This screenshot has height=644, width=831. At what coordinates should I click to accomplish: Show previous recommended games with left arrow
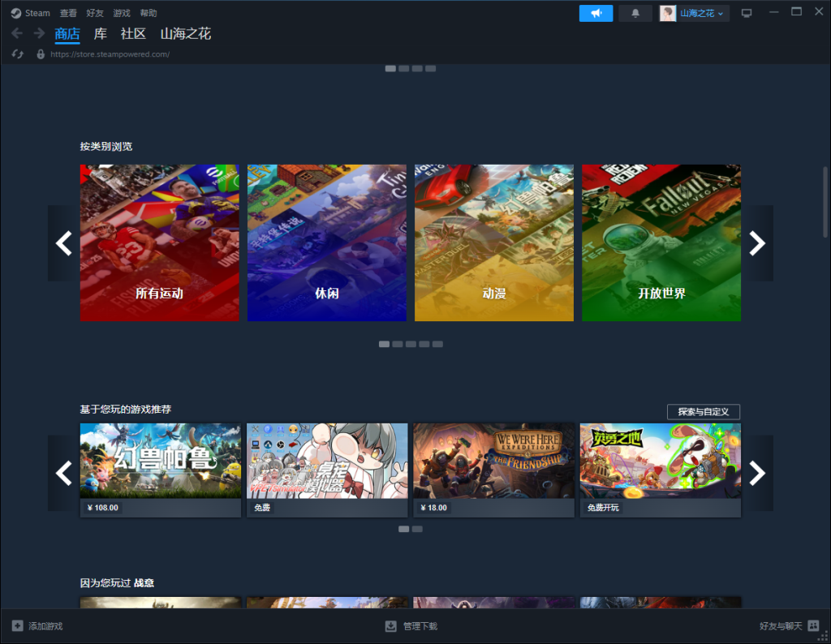(63, 473)
